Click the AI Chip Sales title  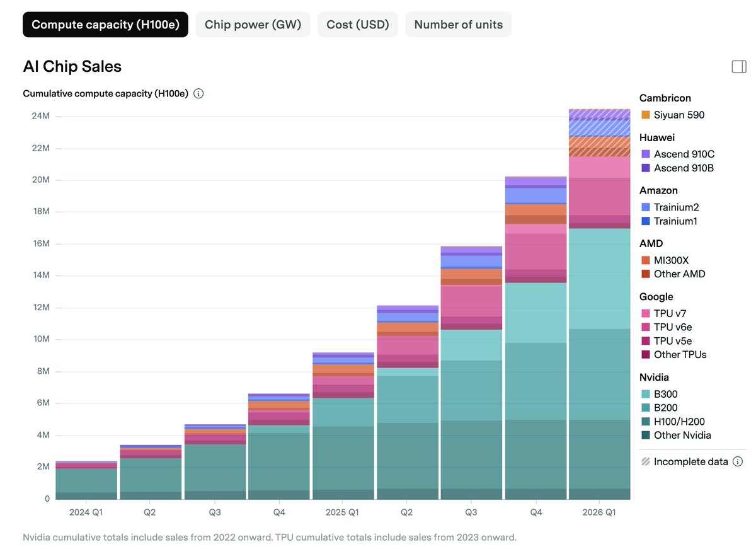pos(72,66)
